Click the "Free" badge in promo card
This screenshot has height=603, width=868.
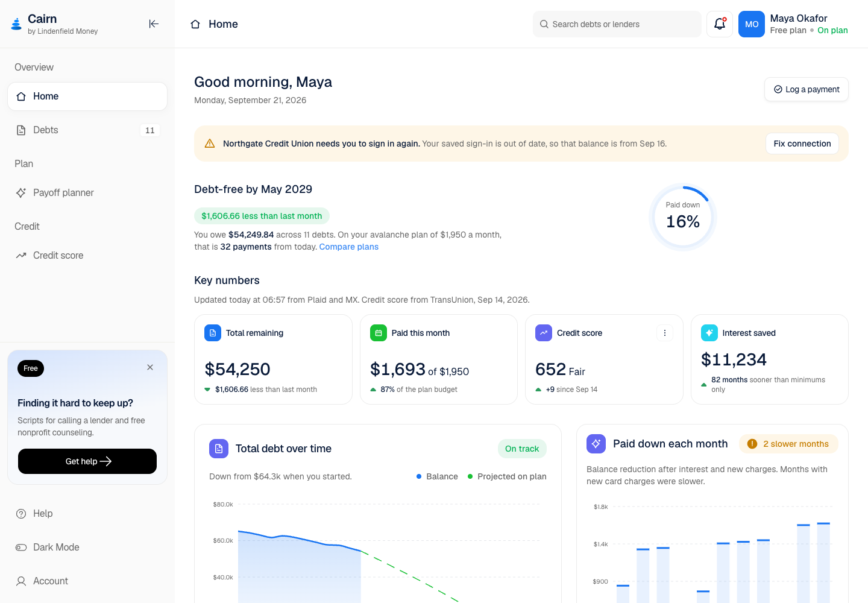click(x=31, y=368)
